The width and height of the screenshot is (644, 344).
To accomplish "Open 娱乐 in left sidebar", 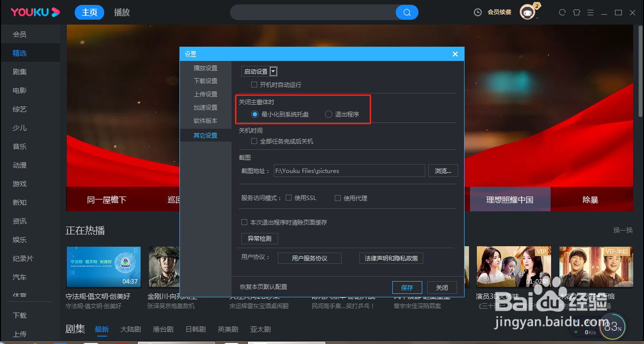I will [x=20, y=240].
